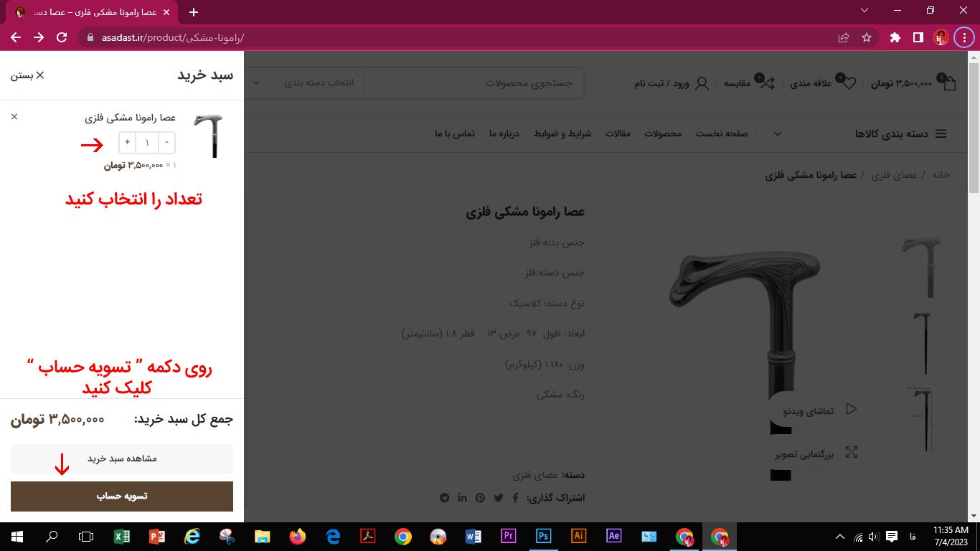Remove the Ramona cane from the cart
This screenshot has width=980, height=551.
click(x=14, y=116)
